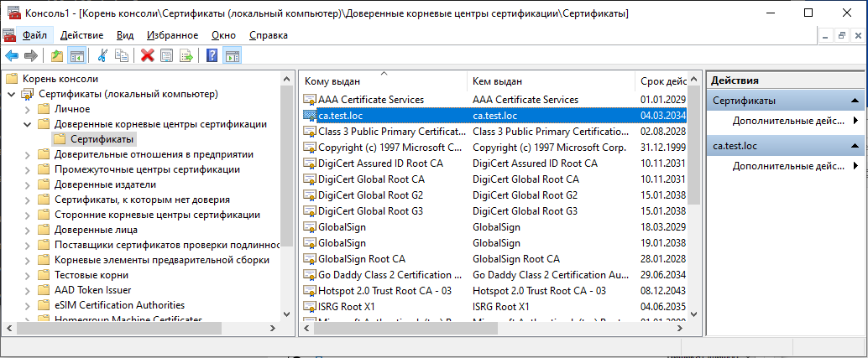
Task: Click the Copy icon in toolbar
Action: coord(123,56)
